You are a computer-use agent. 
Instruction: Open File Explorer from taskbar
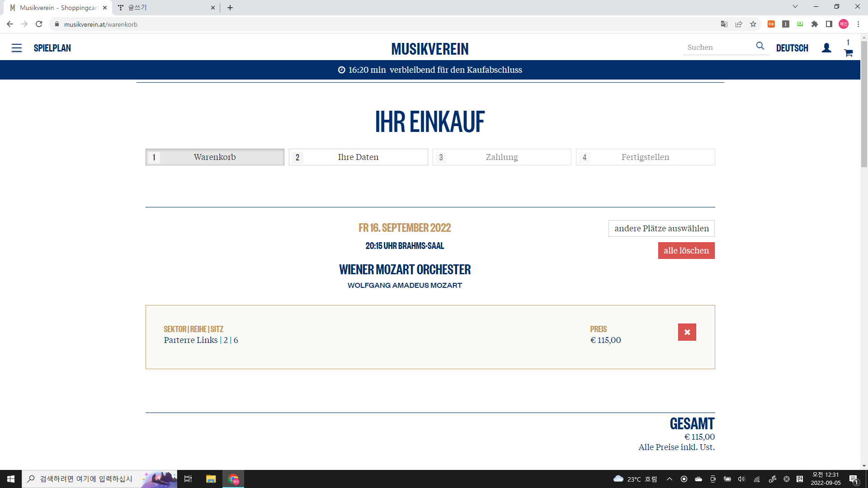pos(211,479)
